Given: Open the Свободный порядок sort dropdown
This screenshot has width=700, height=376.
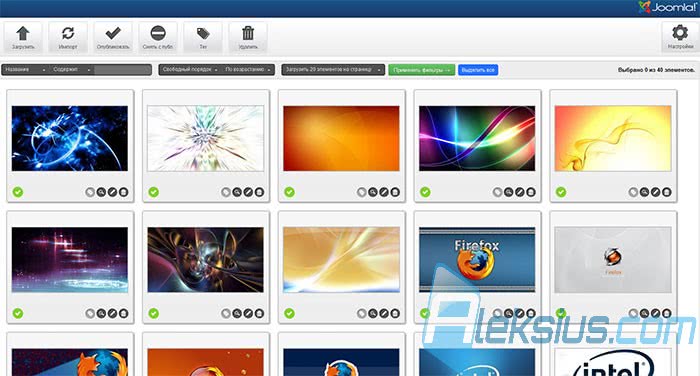Looking at the screenshot, I should (x=190, y=70).
